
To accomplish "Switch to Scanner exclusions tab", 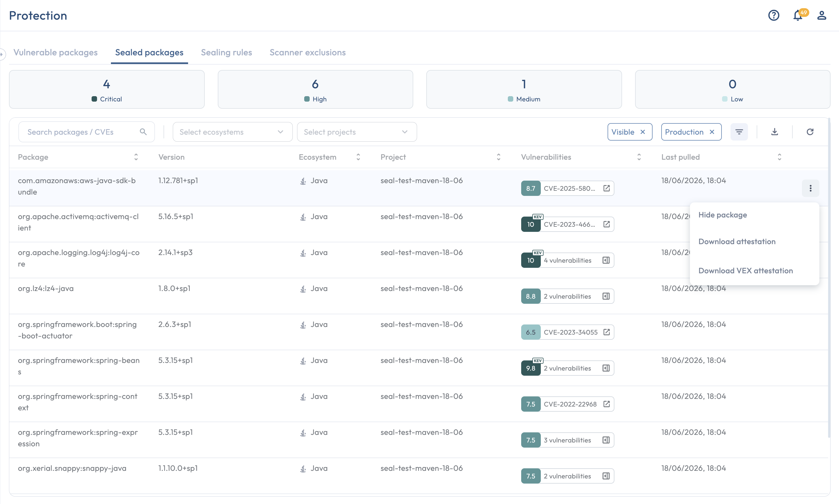I will pyautogui.click(x=307, y=52).
